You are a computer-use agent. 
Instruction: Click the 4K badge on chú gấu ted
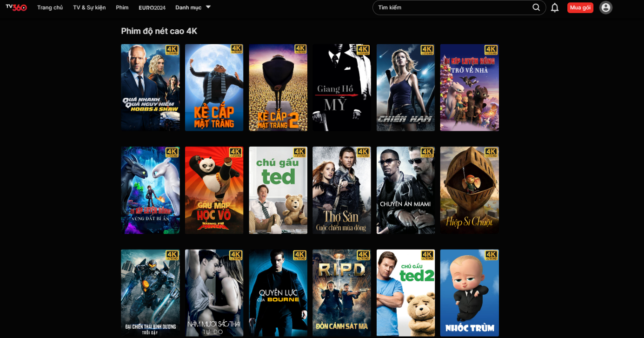pyautogui.click(x=300, y=152)
